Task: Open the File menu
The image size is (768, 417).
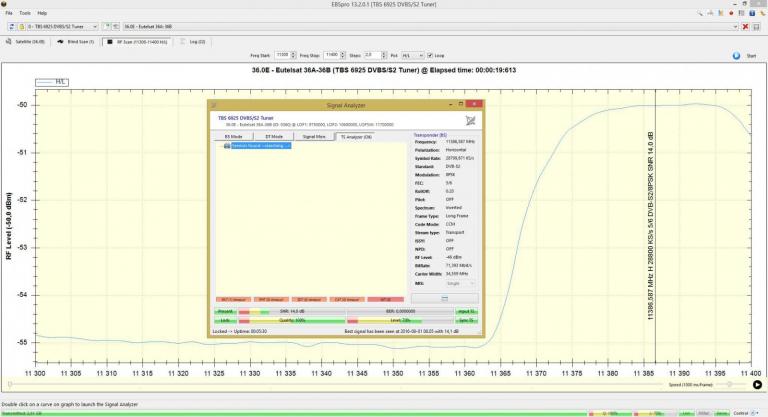Action: 9,13
